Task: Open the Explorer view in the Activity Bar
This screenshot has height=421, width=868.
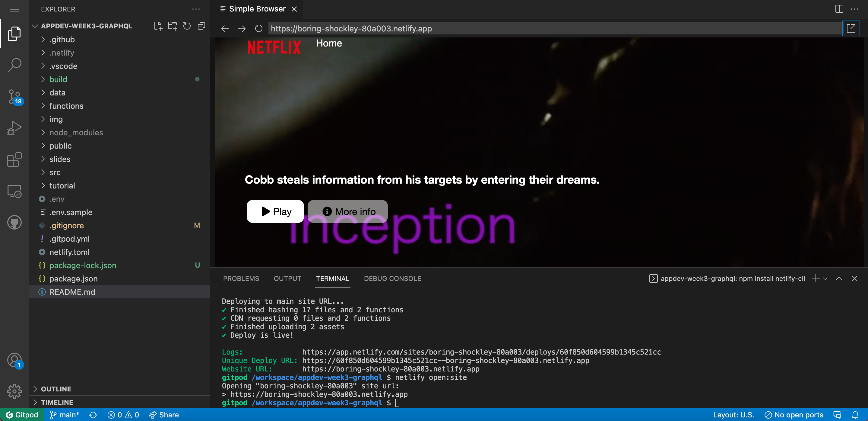Action: click(x=14, y=33)
